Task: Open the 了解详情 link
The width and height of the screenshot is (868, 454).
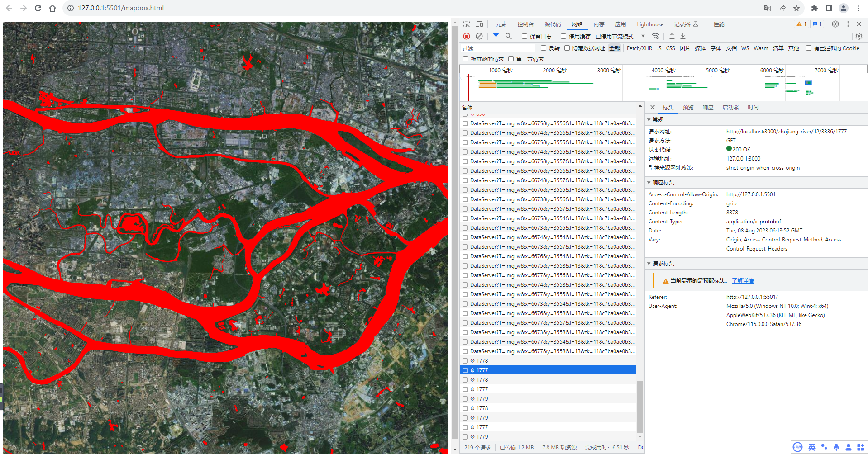Action: tap(743, 281)
